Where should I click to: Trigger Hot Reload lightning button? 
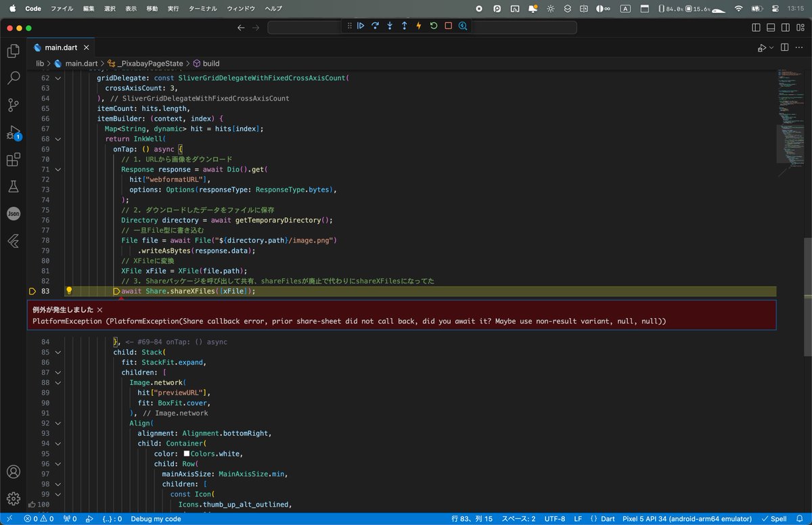[419, 26]
